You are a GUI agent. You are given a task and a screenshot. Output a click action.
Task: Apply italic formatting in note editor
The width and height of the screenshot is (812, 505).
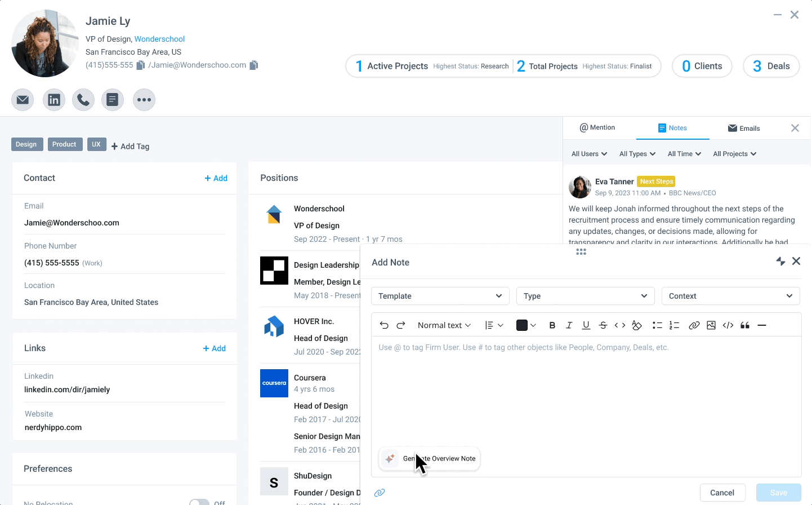[569, 325]
